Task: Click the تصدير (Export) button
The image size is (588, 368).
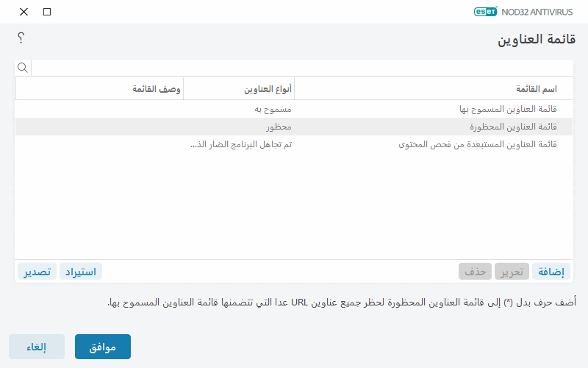Action: click(37, 272)
